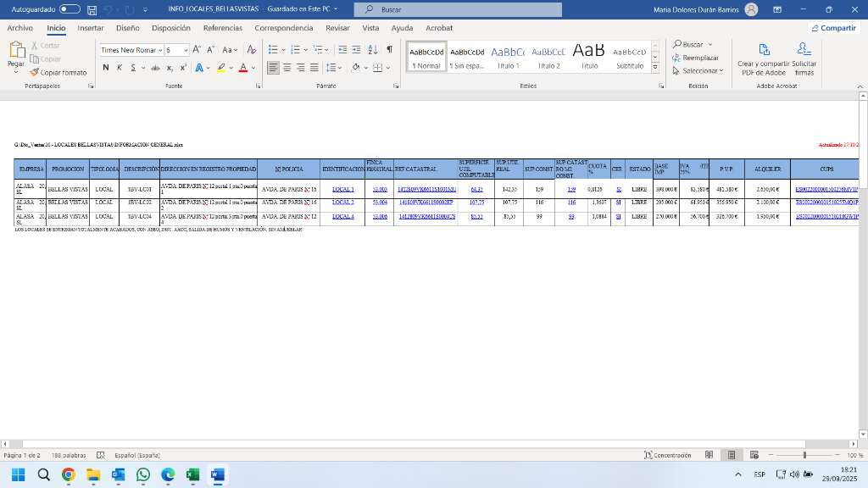Toggle bold with the N button
Viewport: 868px width, 488px height.
pyautogui.click(x=106, y=68)
